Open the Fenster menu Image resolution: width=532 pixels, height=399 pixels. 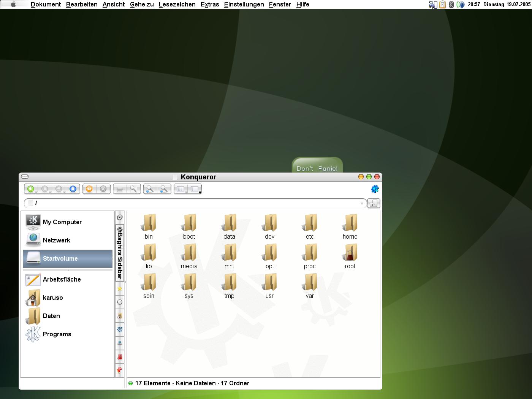280,5
